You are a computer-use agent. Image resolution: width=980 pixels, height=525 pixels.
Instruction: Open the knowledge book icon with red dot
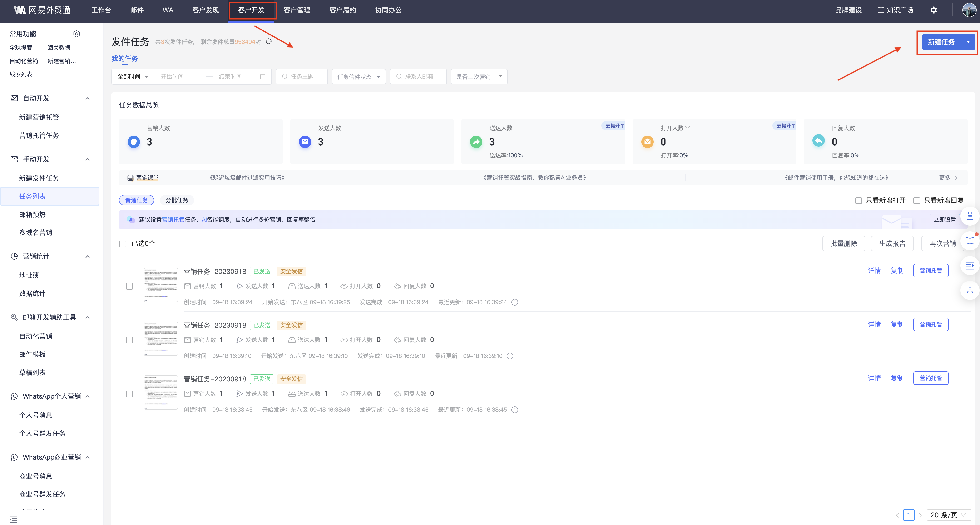(x=970, y=240)
